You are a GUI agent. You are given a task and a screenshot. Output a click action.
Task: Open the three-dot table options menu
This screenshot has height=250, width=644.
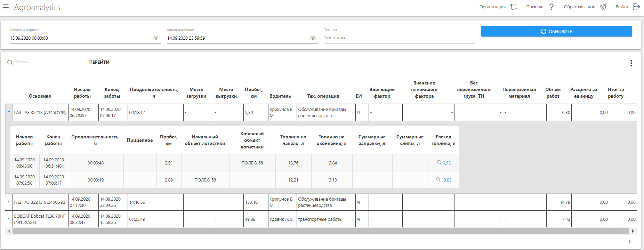click(x=631, y=63)
